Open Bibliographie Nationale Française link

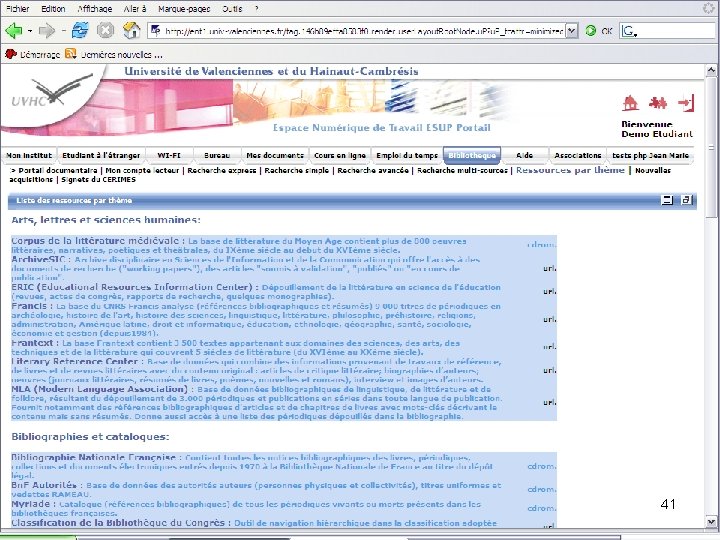tap(93, 457)
